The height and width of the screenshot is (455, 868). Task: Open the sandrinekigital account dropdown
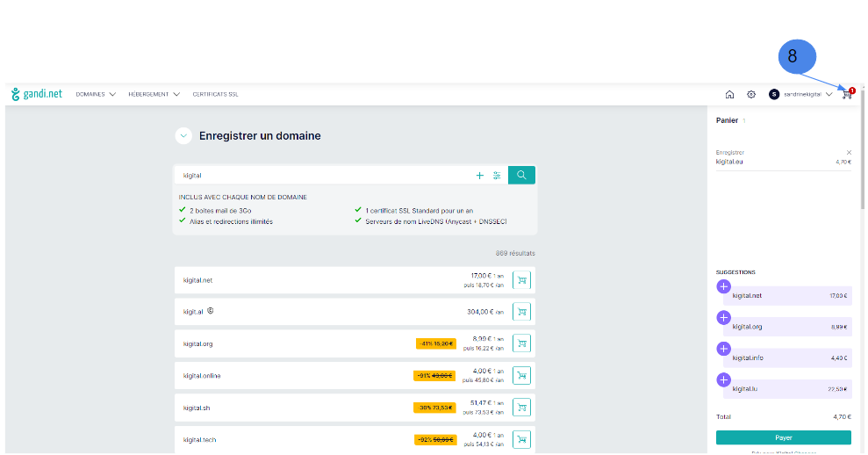[x=801, y=94]
